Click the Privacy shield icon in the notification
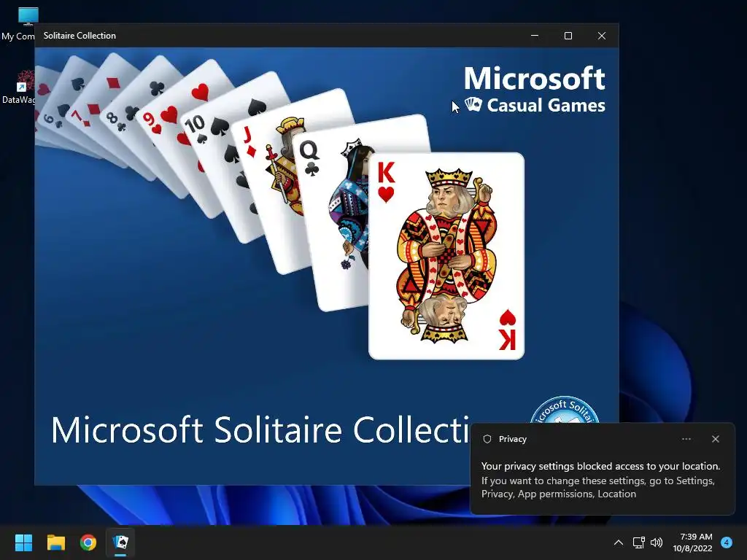The height and width of the screenshot is (560, 747). click(487, 439)
